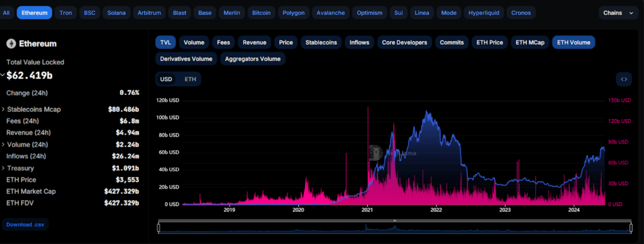Click the ETH FDV label
The height and width of the screenshot is (244, 644).
(19, 203)
